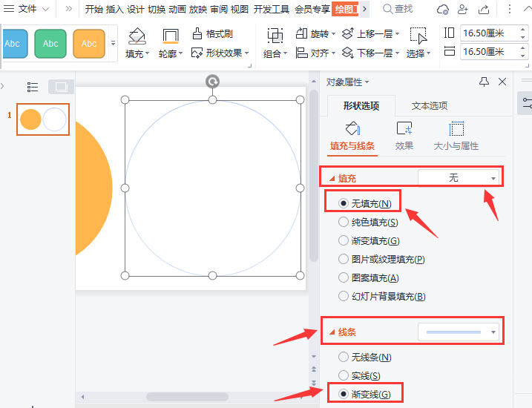Click the share export icon
The height and width of the screenshot is (408, 532).
(x=484, y=9)
